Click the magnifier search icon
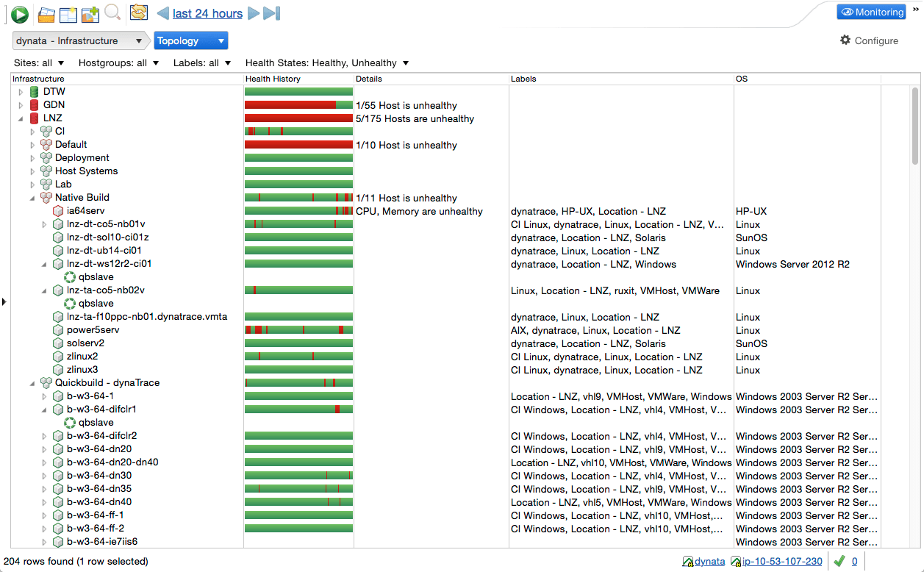 [x=112, y=12]
